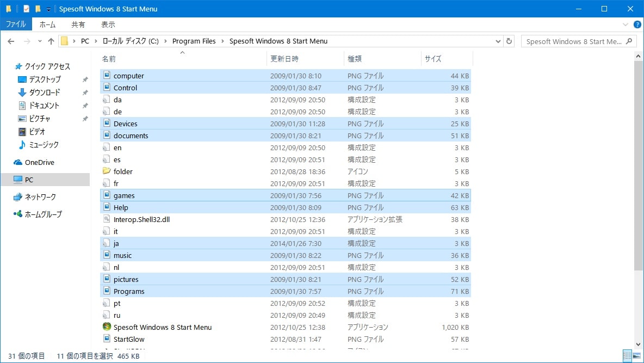The height and width of the screenshot is (363, 644).
Task: Sort by the 種類 column header
Action: click(x=382, y=59)
